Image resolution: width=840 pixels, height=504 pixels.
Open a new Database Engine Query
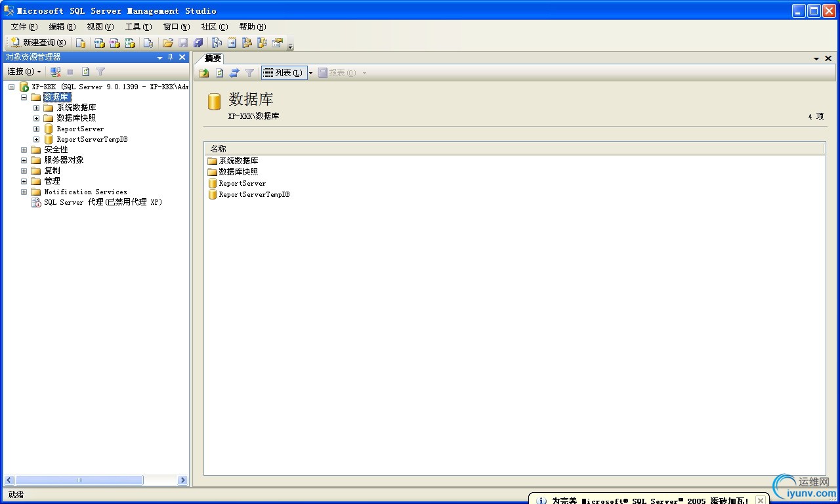80,43
